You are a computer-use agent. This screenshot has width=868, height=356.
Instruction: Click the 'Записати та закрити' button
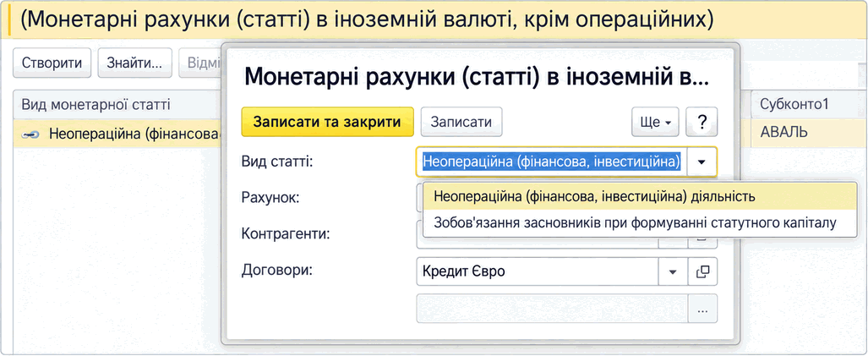coord(328,122)
